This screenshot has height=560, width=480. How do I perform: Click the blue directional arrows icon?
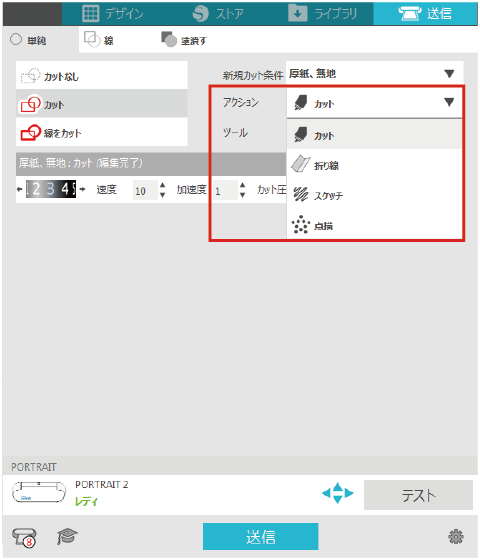pyautogui.click(x=338, y=493)
